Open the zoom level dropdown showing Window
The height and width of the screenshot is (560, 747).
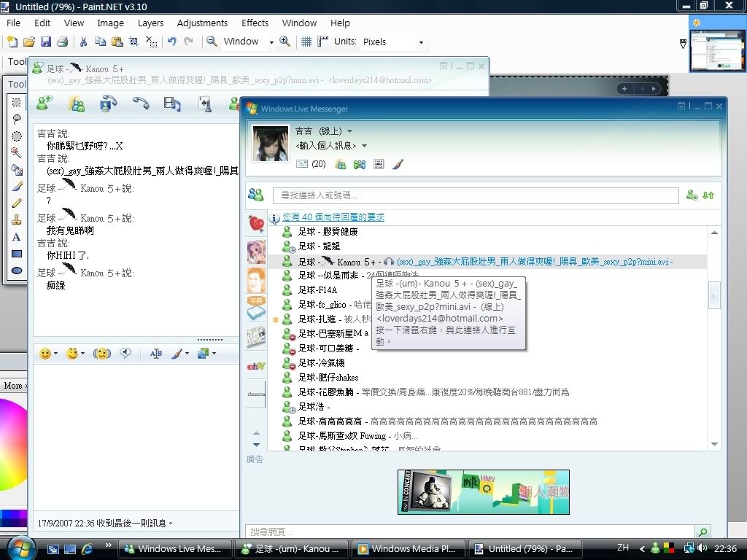coord(271,42)
